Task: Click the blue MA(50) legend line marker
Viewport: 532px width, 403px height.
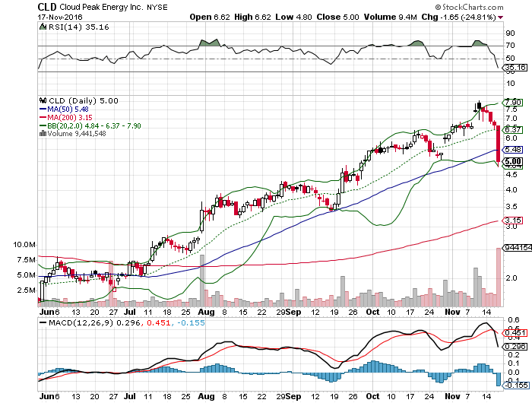Action: point(43,109)
